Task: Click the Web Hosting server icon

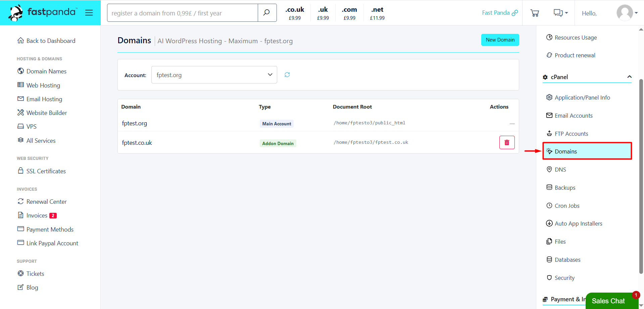Action: coord(20,85)
